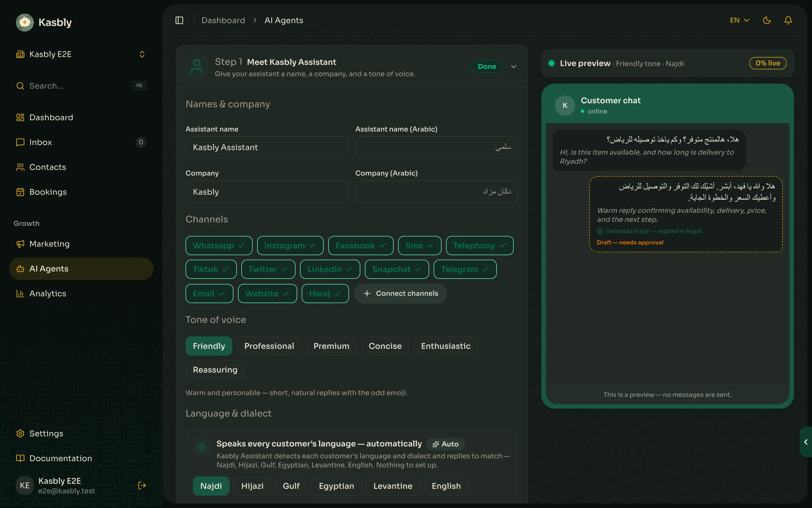Toggle the Email channel chip
Viewport: 812px width, 508px height.
click(x=209, y=293)
